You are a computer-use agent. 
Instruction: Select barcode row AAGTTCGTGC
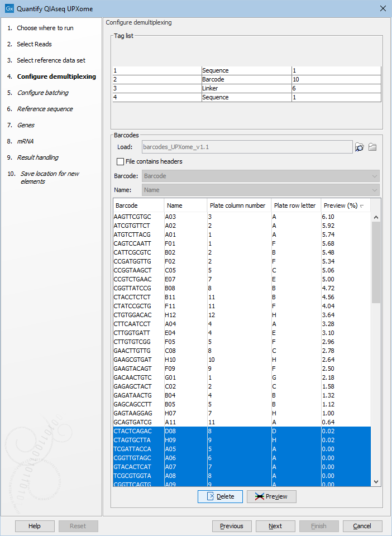click(242, 217)
